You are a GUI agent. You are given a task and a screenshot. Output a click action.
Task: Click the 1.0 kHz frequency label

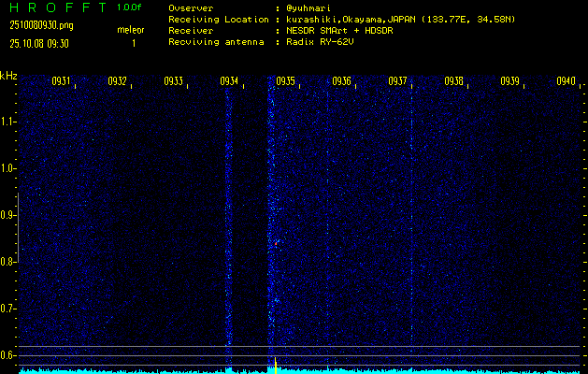[7, 168]
